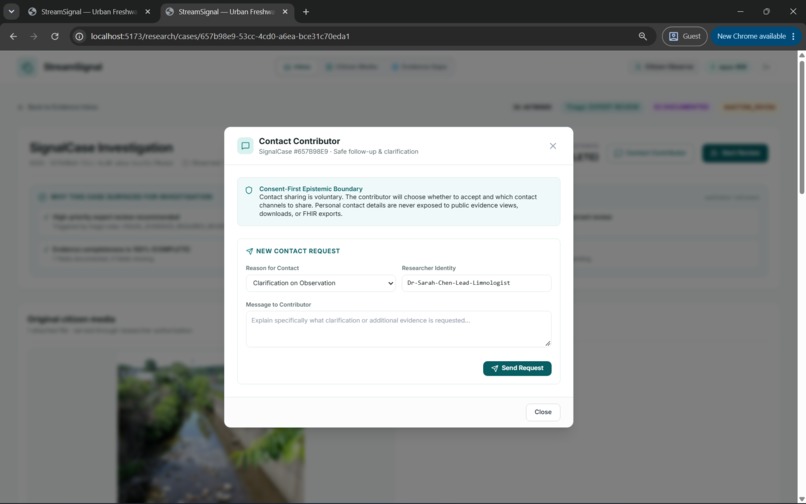Viewport: 806px width, 504px height.
Task: Click the NEW CONTACT REQUEST heading
Action: click(x=298, y=251)
